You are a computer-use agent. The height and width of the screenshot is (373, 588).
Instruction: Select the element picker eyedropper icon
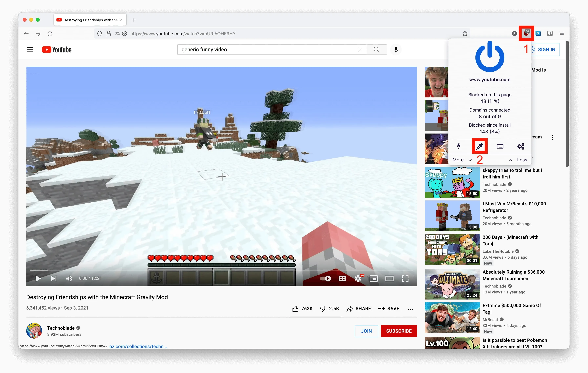(x=479, y=146)
